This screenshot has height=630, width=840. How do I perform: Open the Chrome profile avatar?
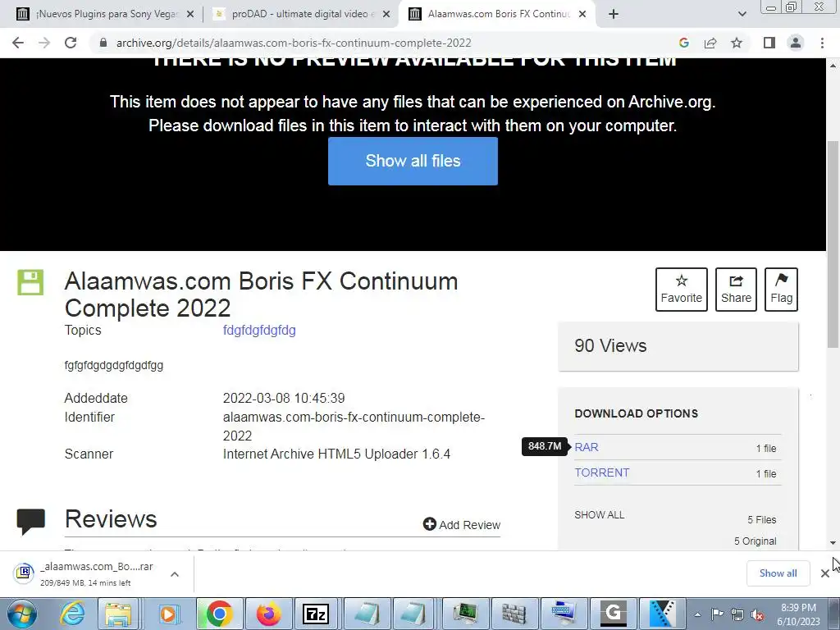796,43
